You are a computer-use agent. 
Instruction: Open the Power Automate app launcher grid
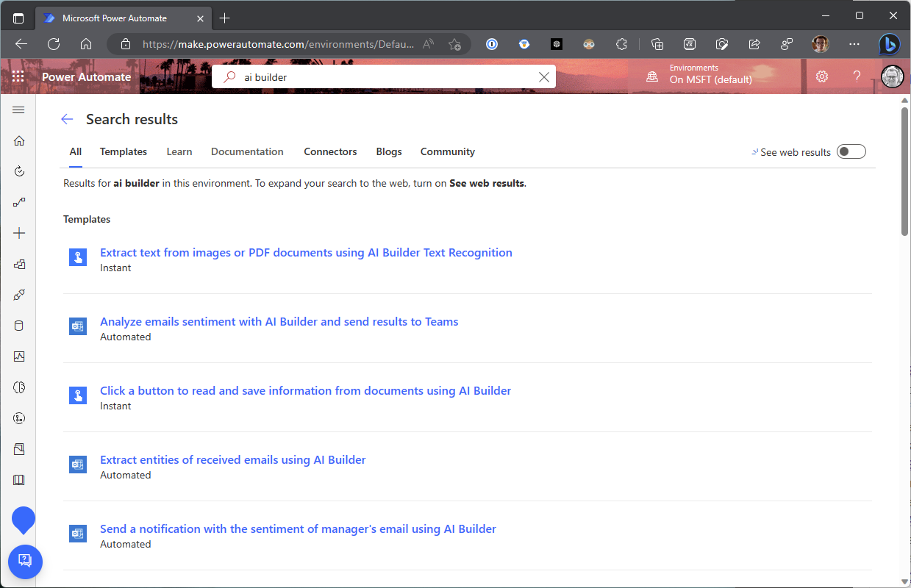(x=18, y=76)
